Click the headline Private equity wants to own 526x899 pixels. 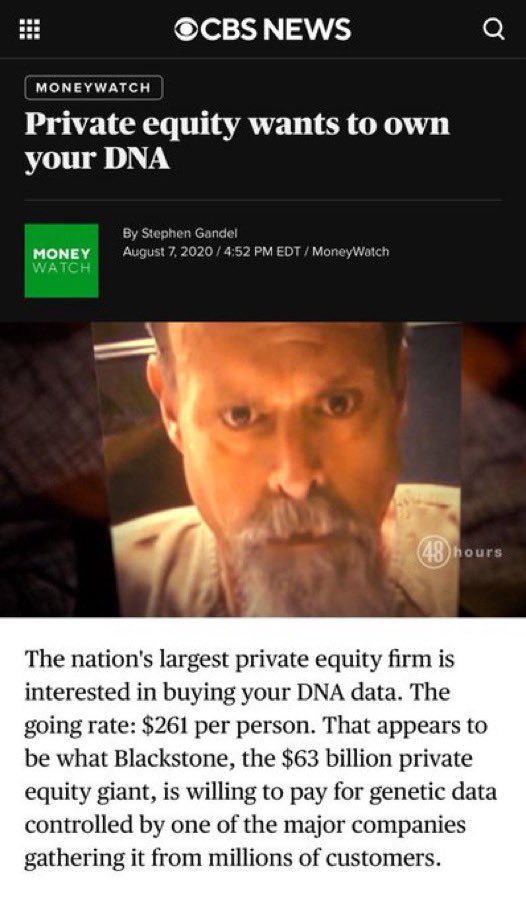click(x=237, y=124)
